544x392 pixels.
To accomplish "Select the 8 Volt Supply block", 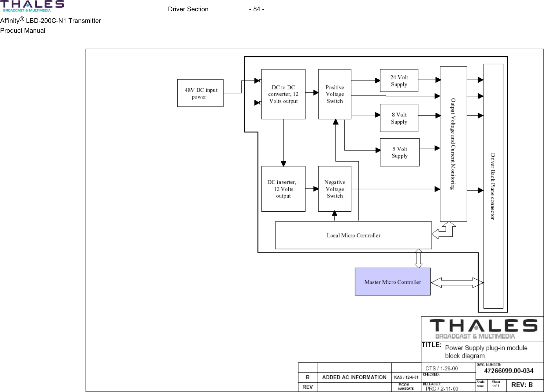I will [x=399, y=118].
